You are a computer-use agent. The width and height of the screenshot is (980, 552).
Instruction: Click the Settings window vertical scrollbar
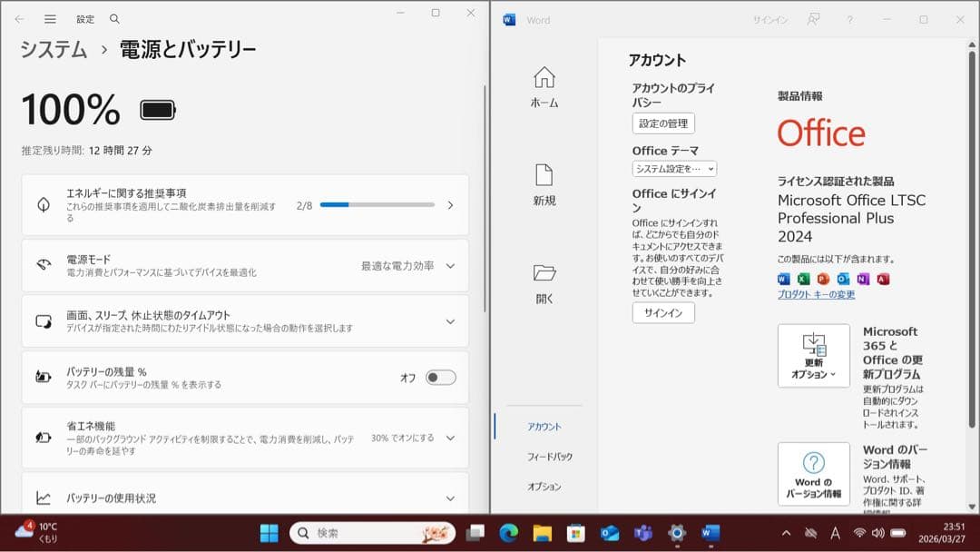point(485,199)
